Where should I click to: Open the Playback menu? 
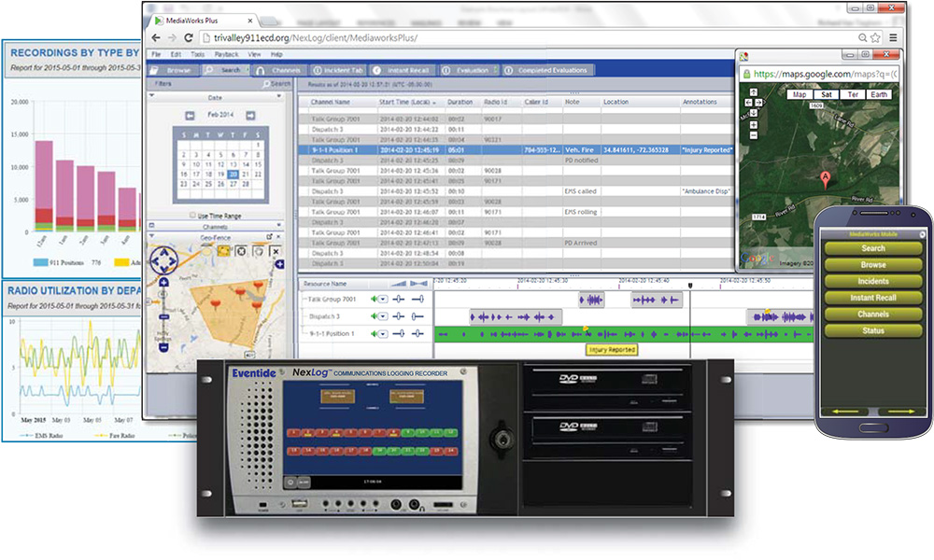point(226,54)
